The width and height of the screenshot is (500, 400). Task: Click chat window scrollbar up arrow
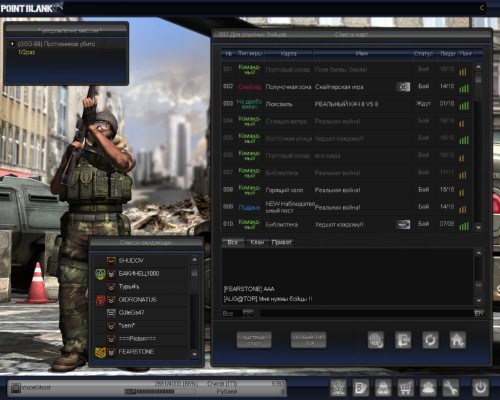click(479, 253)
